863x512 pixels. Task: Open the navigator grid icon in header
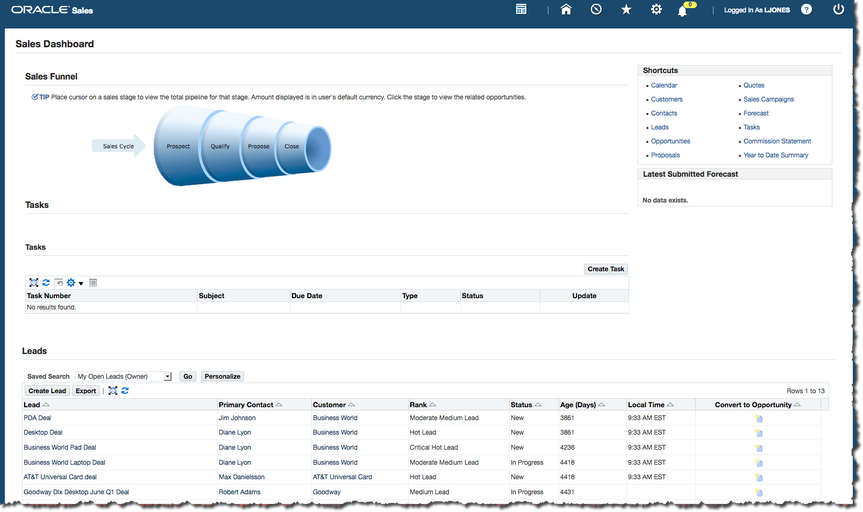coord(521,9)
